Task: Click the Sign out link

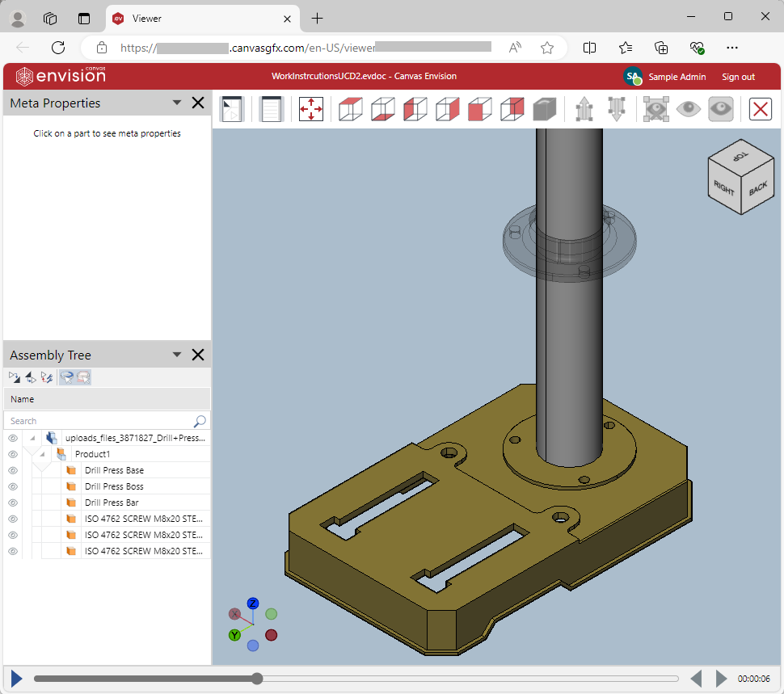Action: pyautogui.click(x=738, y=77)
